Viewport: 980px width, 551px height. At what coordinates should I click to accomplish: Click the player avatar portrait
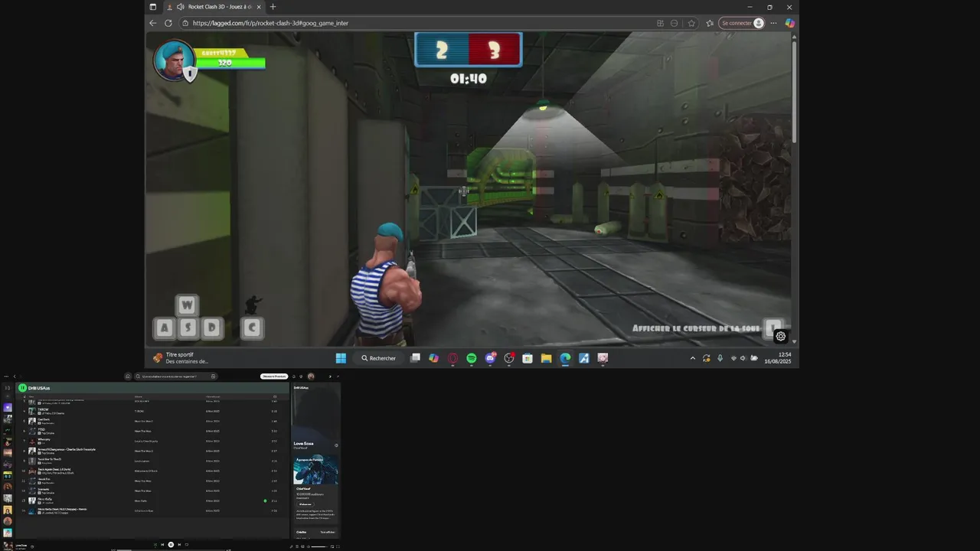coord(174,60)
